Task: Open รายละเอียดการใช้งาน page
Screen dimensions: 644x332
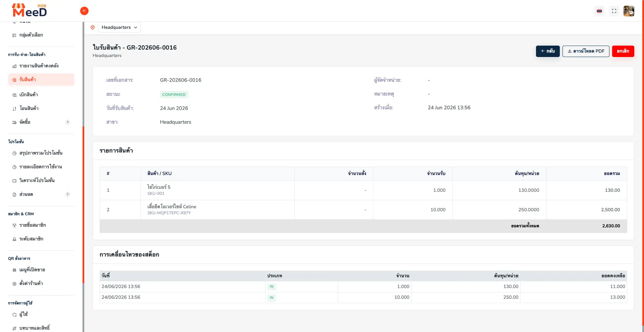Action: click(x=41, y=167)
